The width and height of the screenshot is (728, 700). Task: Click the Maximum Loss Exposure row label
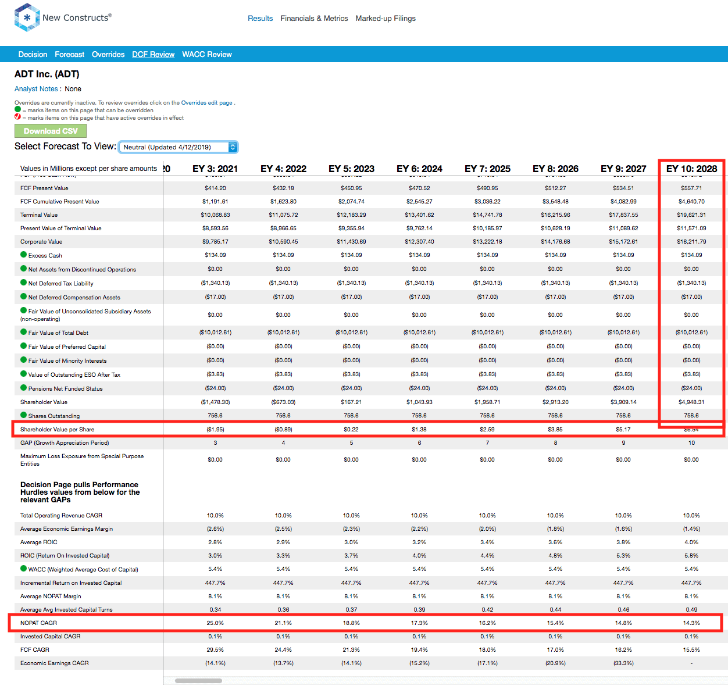(82, 460)
